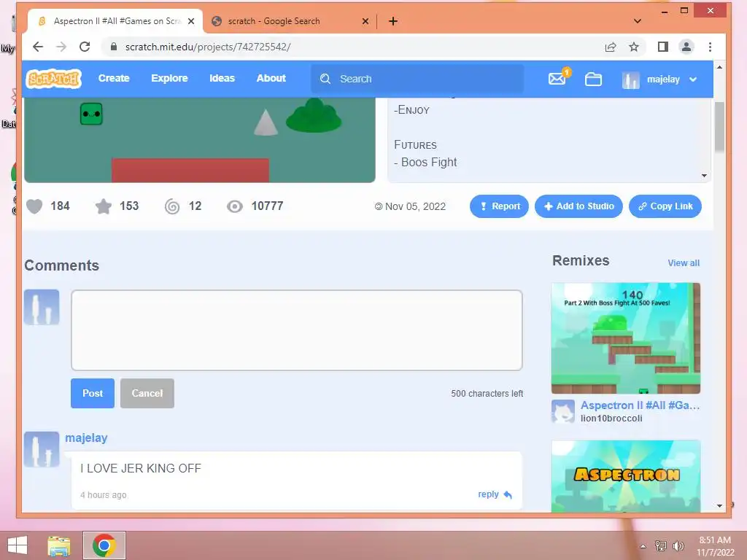Viewport: 747px width, 560px height.
Task: Expand the majelay account dropdown
Action: [693, 79]
